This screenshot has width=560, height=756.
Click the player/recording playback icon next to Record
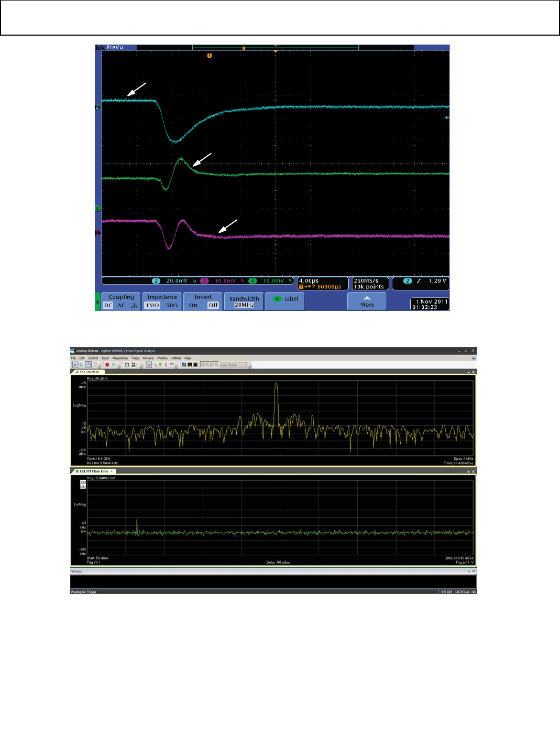click(x=114, y=364)
